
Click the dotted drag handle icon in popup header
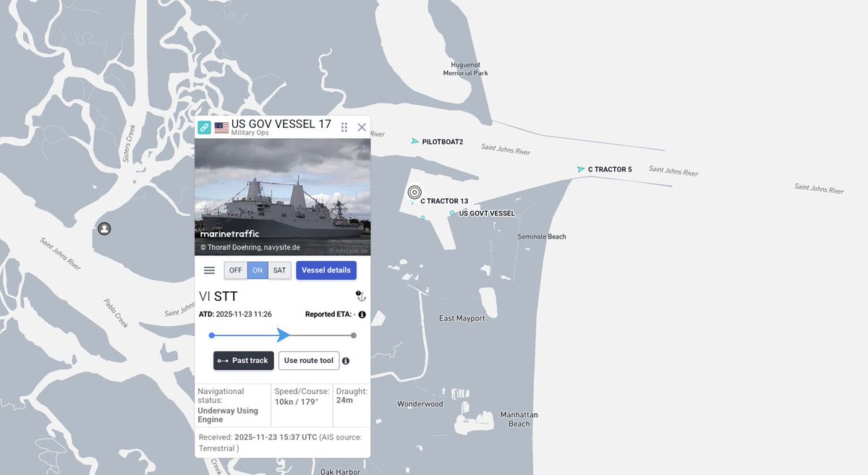344,127
